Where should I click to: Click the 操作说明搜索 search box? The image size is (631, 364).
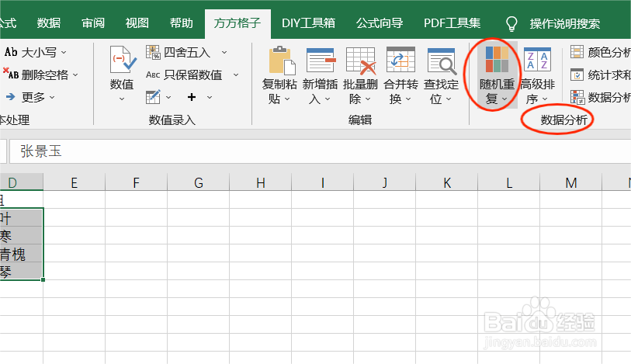click(564, 24)
